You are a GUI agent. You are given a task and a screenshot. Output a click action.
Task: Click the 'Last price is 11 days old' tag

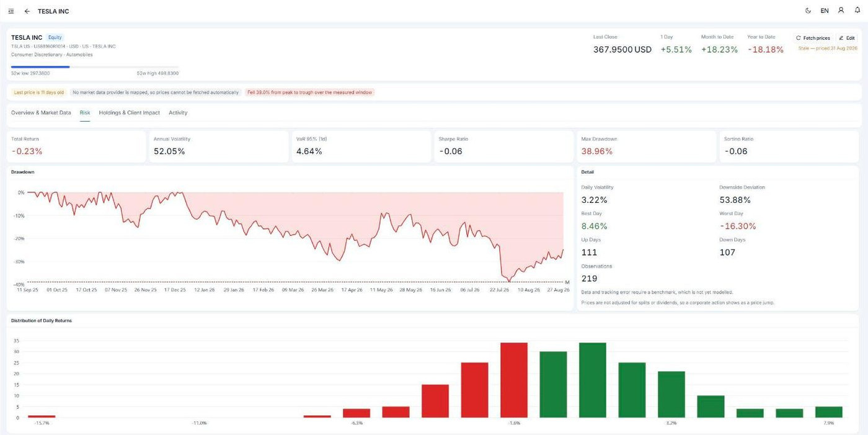pyautogui.click(x=38, y=92)
